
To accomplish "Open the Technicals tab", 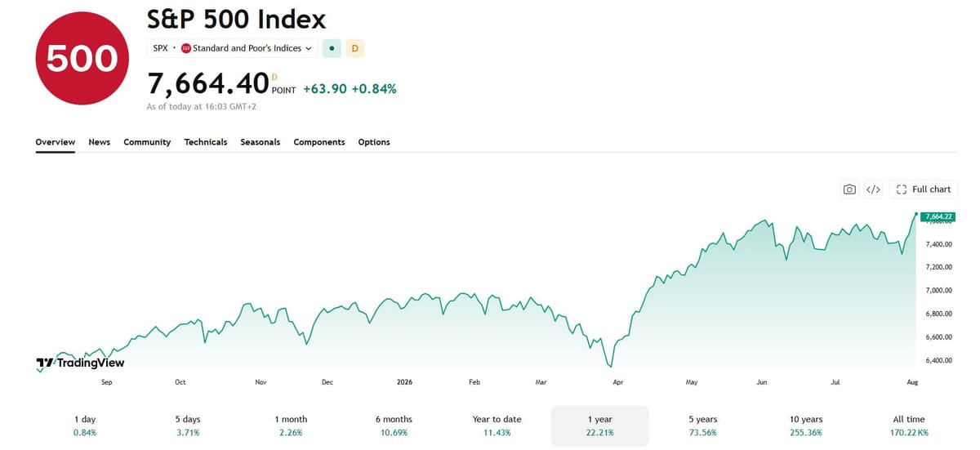I will pyautogui.click(x=206, y=142).
